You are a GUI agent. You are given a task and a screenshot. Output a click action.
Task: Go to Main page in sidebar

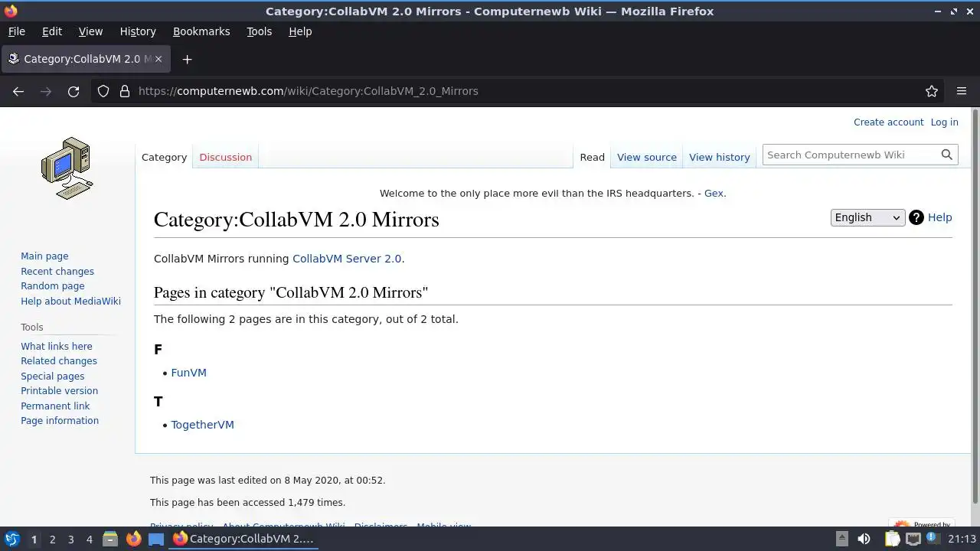point(44,256)
